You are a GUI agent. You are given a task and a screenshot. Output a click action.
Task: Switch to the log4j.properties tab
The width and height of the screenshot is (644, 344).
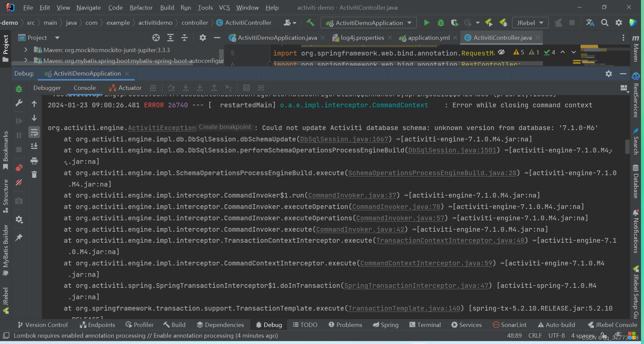pyautogui.click(x=363, y=37)
